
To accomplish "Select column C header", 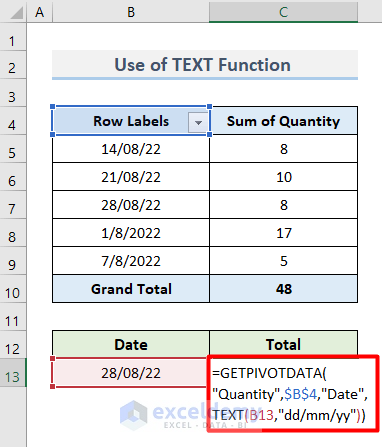I will point(283,12).
